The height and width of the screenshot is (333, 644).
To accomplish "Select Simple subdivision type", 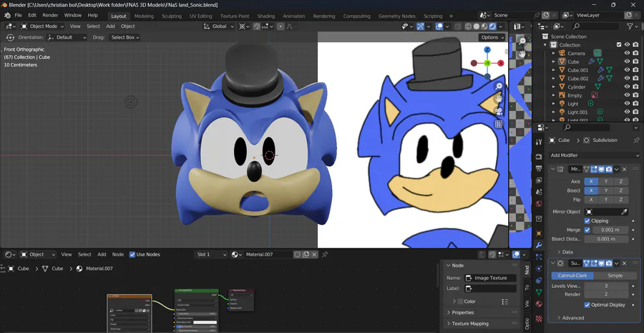I will tap(615, 276).
